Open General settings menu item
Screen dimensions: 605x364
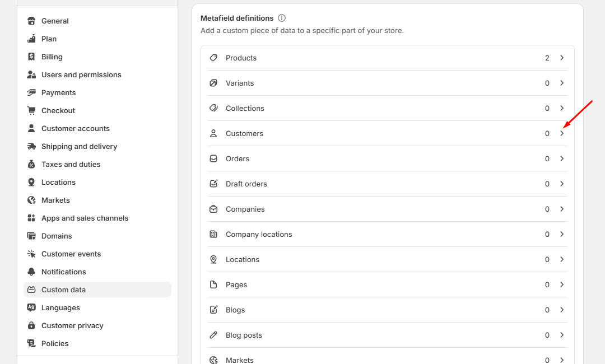[55, 21]
